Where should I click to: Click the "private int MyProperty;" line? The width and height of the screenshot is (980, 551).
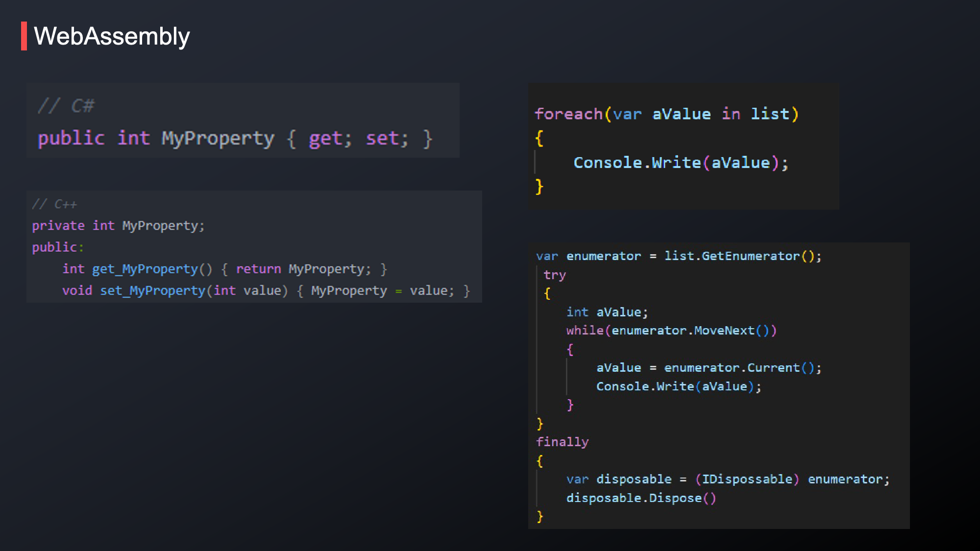118,226
